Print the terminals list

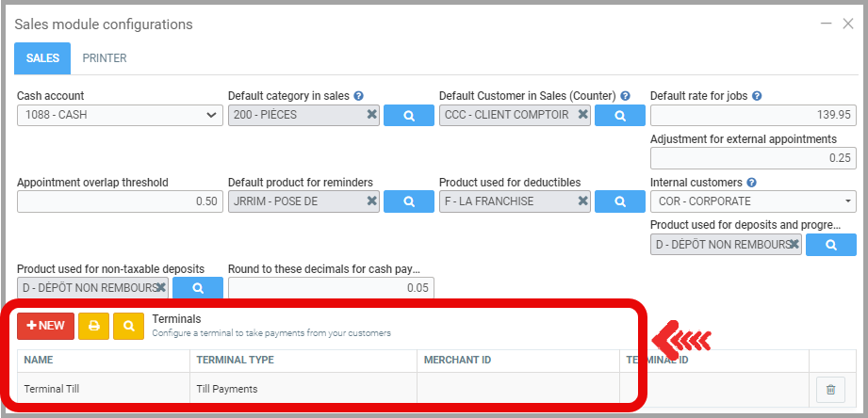pyautogui.click(x=93, y=326)
